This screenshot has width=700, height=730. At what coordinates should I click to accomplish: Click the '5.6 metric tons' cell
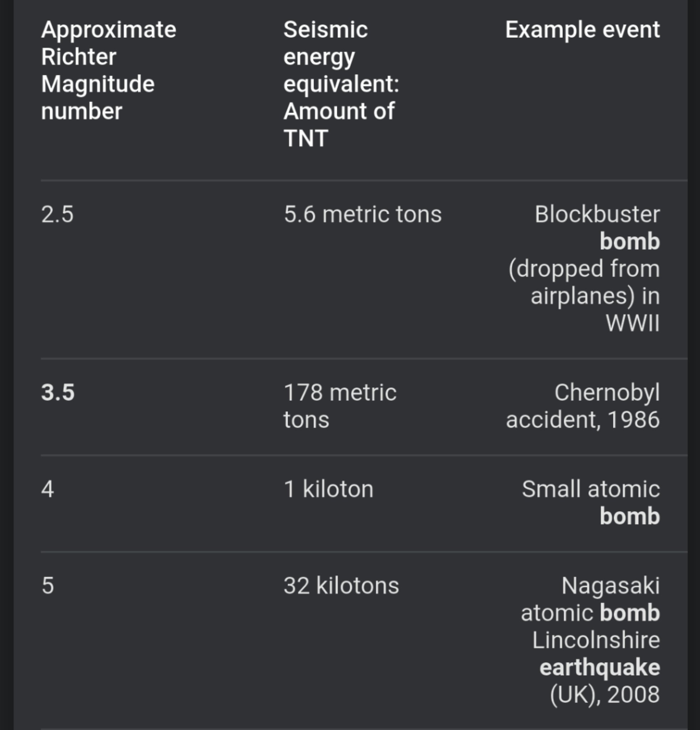363,215
